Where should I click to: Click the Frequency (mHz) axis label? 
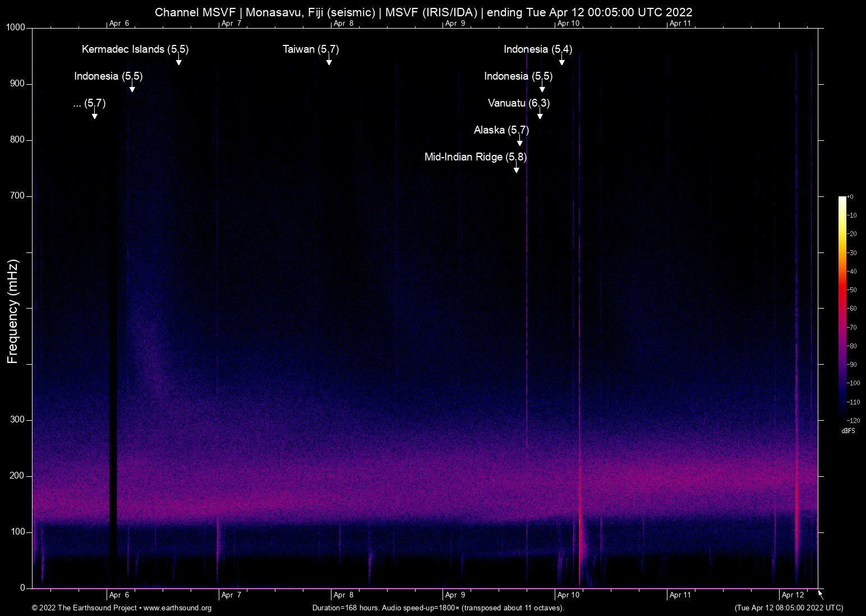[12, 311]
